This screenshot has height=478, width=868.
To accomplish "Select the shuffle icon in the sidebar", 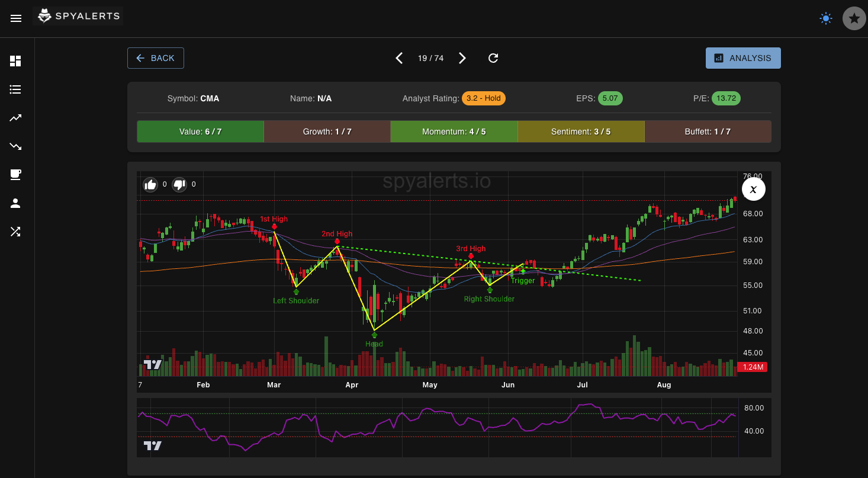I will 15,231.
